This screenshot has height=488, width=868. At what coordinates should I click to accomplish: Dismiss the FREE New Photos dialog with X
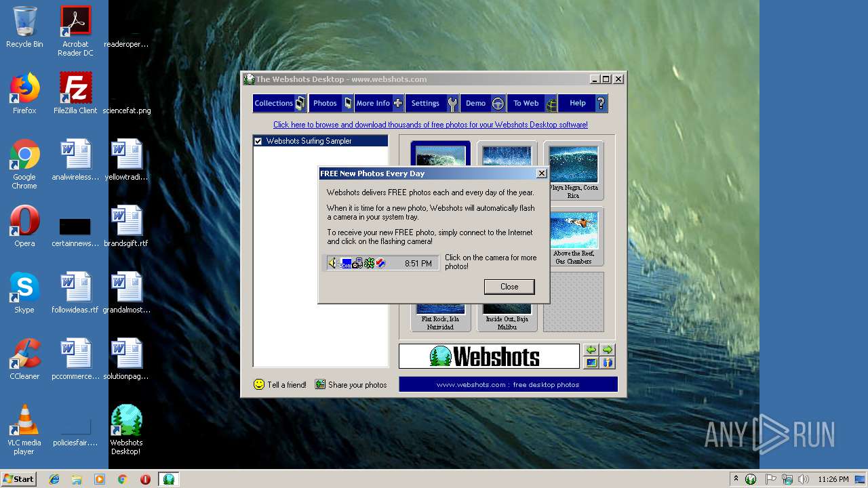point(541,174)
